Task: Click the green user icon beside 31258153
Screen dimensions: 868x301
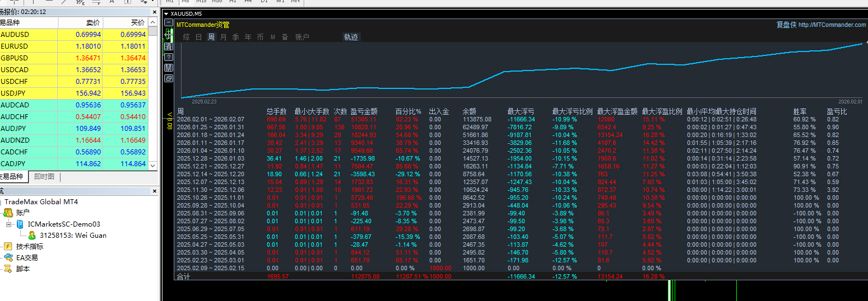Action: click(32, 235)
